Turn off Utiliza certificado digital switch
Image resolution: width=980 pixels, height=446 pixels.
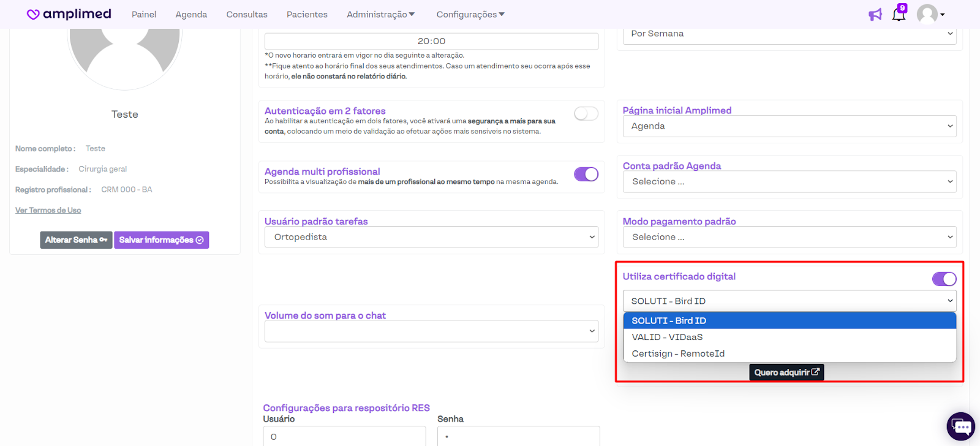click(x=944, y=279)
